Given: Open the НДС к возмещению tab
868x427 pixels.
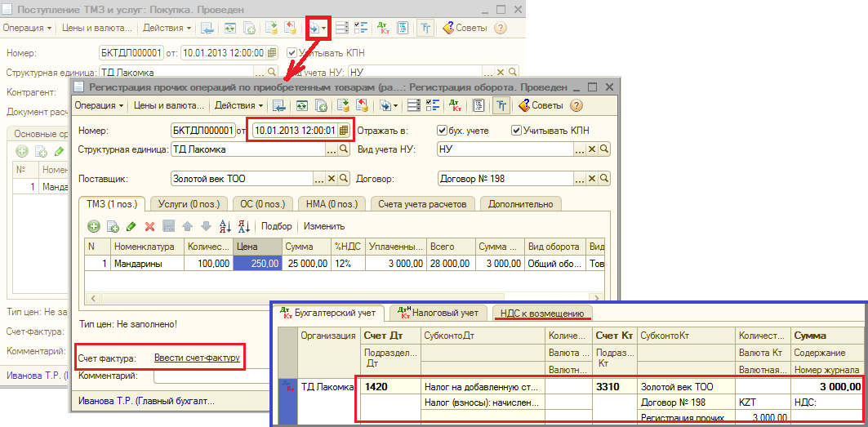Looking at the screenshot, I should click(542, 313).
